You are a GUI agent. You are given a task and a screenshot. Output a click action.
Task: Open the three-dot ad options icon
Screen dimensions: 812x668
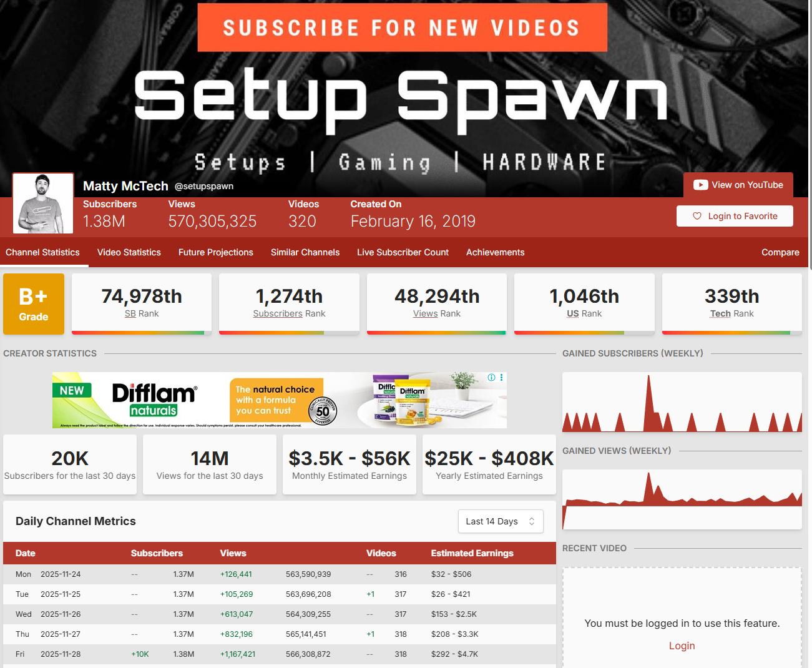tap(501, 378)
